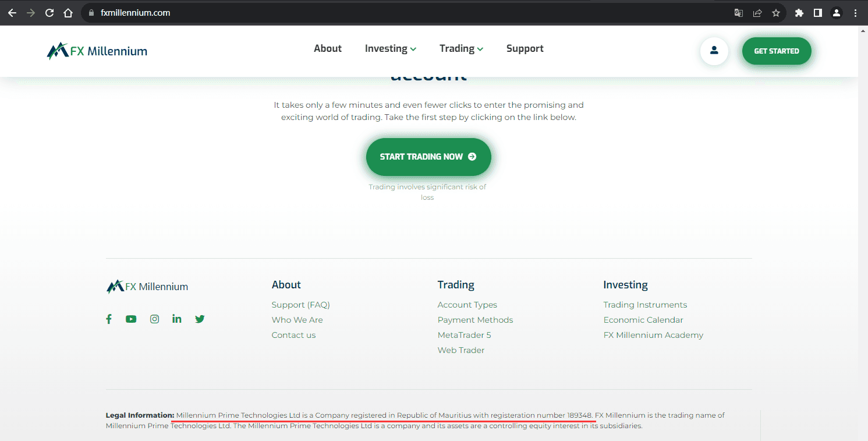
Task: Click the user account icon button
Action: coord(714,51)
